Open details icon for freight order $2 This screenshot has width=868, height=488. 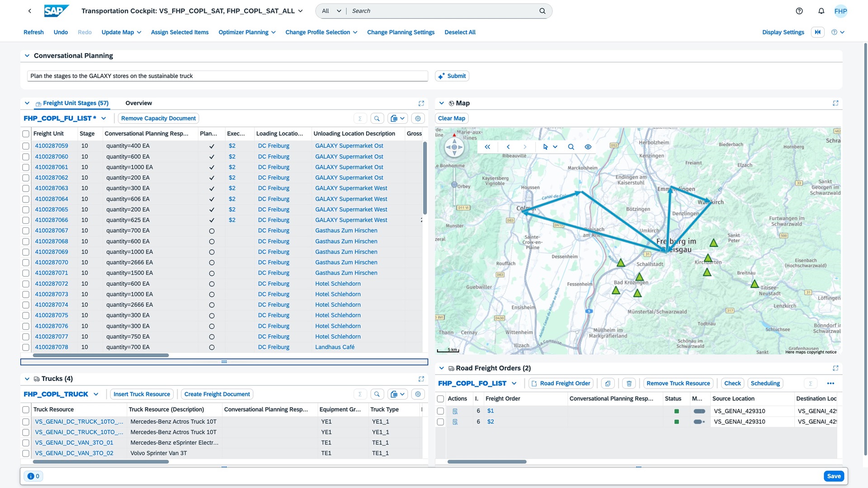(x=455, y=422)
